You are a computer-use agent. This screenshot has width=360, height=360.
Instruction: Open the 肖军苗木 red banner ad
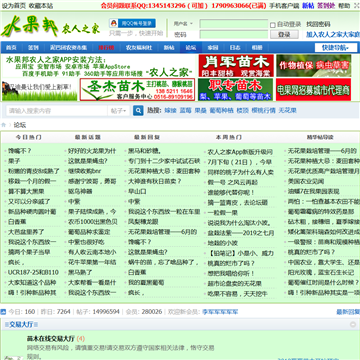(x=236, y=66)
